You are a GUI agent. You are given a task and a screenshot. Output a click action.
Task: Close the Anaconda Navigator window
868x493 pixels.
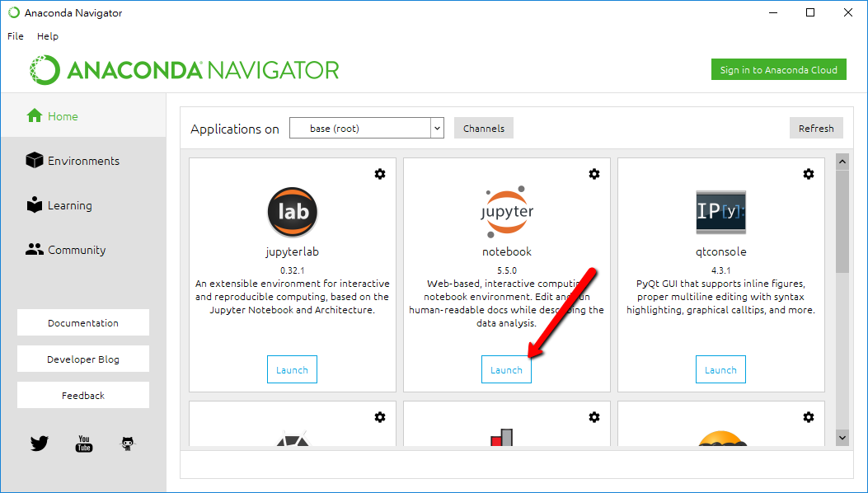point(848,12)
